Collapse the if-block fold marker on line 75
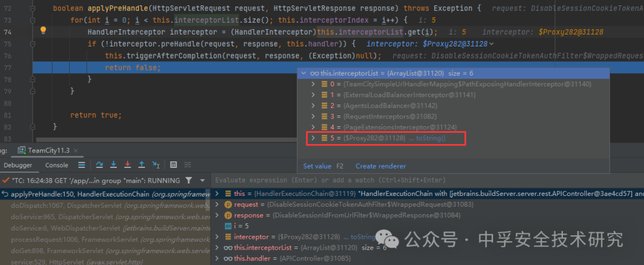 33,44
